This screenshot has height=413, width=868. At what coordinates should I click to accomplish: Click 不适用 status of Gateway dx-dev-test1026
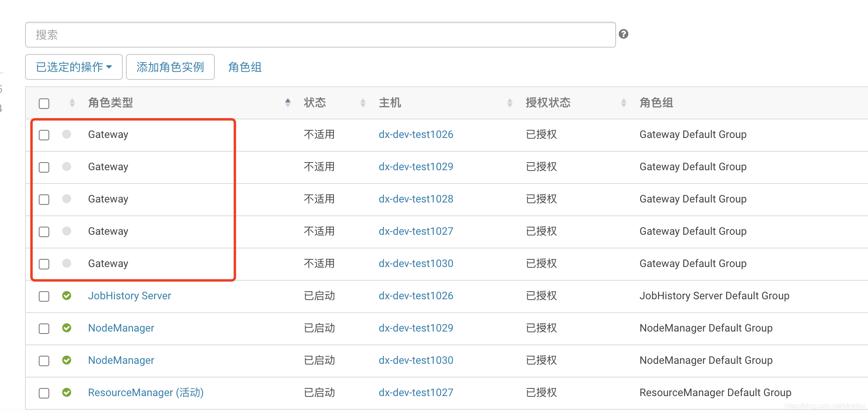click(319, 134)
